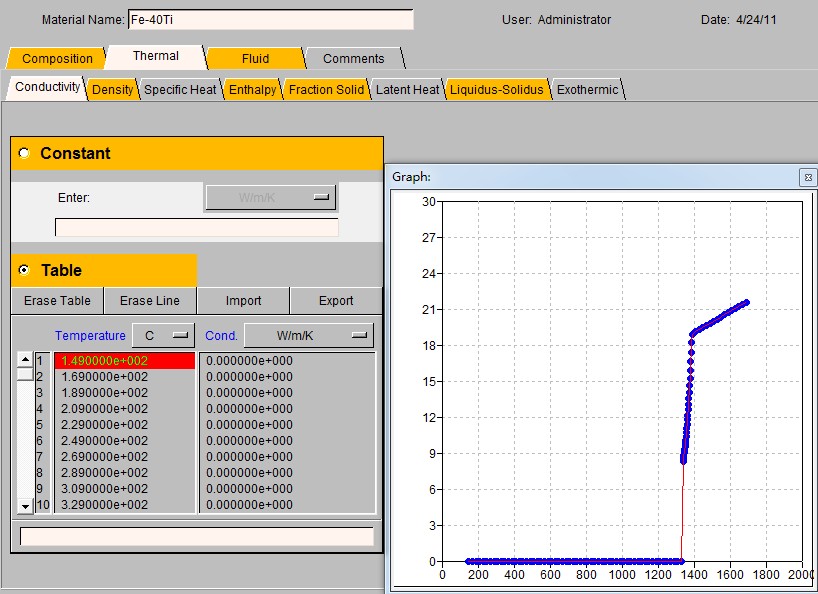
Task: Click the Material Name input field
Action: tap(270, 20)
